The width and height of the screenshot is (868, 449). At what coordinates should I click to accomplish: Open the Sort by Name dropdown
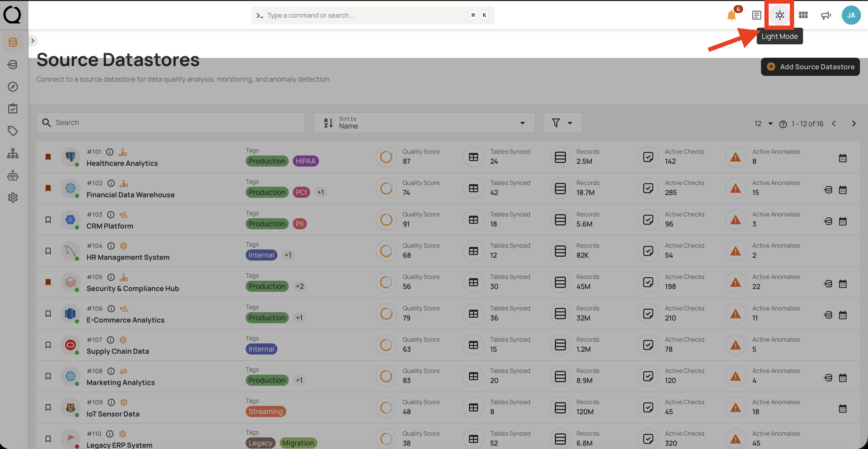[424, 123]
